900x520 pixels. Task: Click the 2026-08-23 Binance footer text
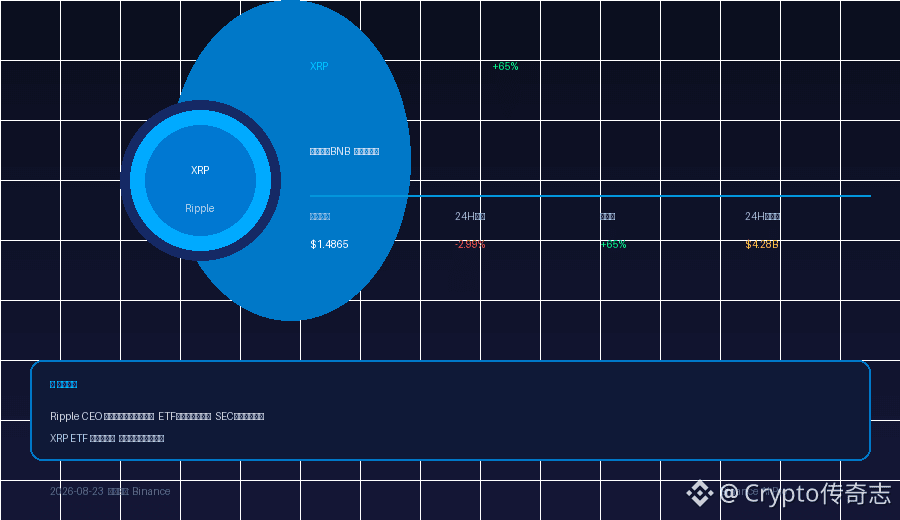[110, 491]
